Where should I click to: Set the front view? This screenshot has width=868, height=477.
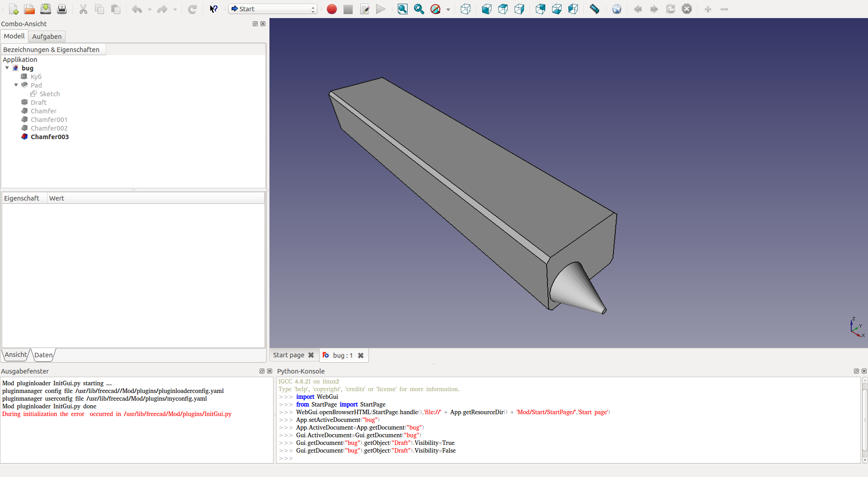[487, 9]
